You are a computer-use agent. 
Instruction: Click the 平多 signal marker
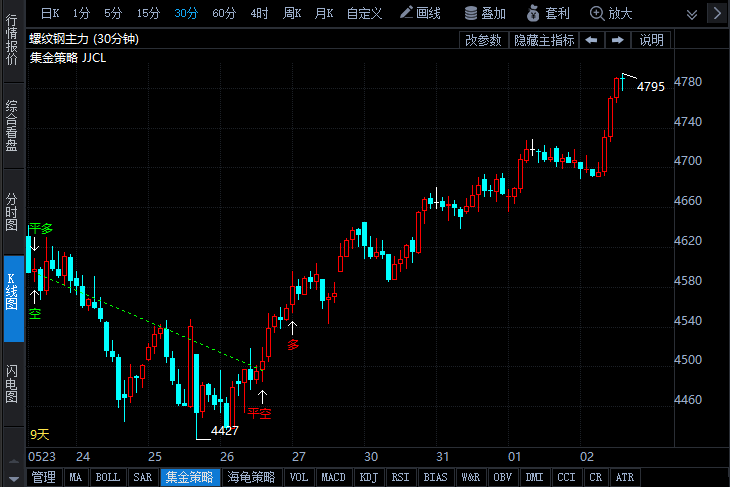(41, 229)
